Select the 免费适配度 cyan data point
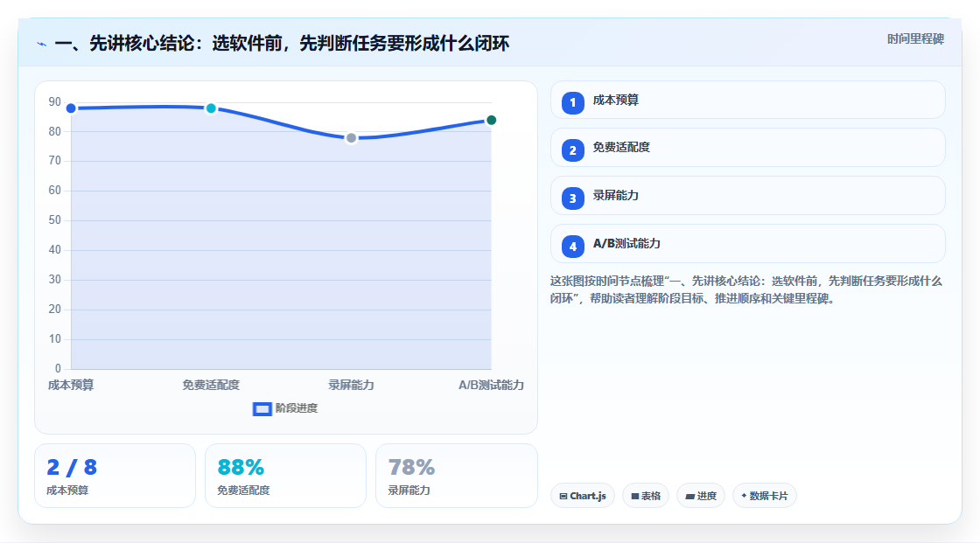 211,108
